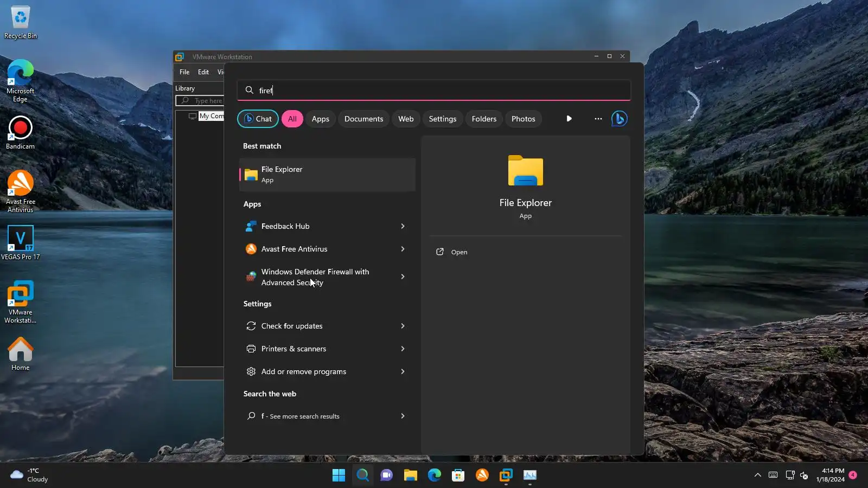Expand Windows Defender Firewall result details
This screenshot has height=488, width=868.
click(403, 277)
